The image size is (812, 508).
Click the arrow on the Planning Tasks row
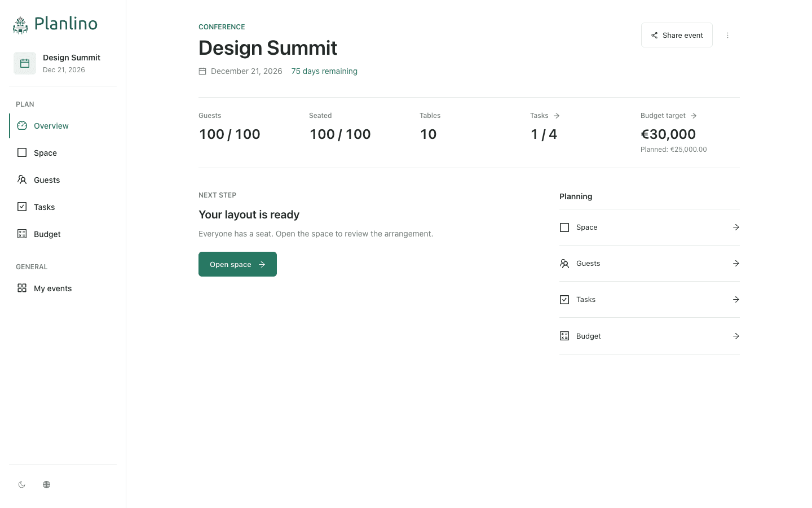point(736,300)
